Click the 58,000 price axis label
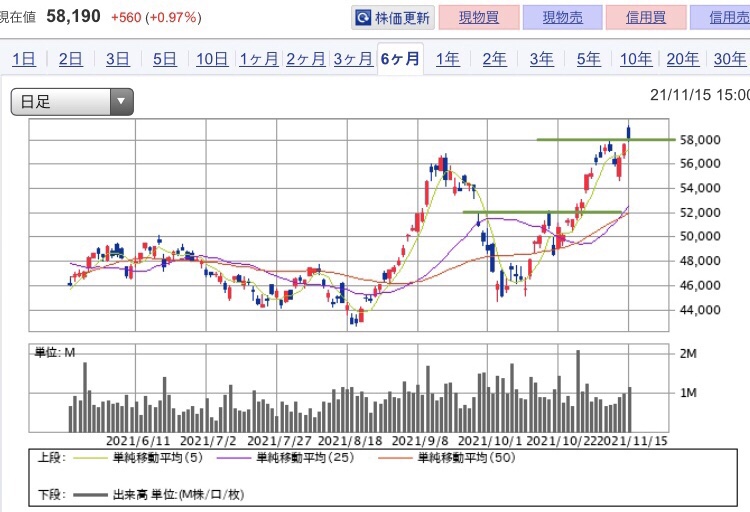The image size is (750, 512). [700, 140]
